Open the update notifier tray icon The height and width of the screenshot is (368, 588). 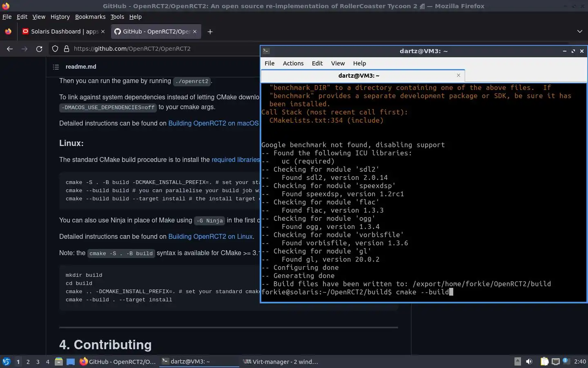pyautogui.click(x=566, y=361)
